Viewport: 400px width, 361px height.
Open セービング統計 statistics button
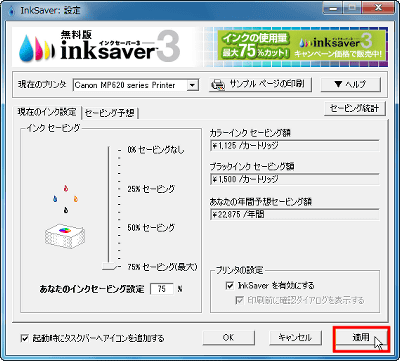coord(355,109)
